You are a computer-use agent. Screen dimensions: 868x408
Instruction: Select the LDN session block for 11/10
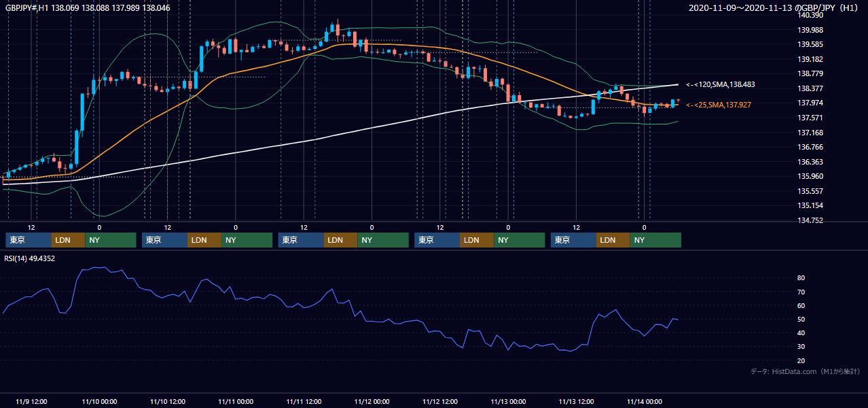coord(205,240)
